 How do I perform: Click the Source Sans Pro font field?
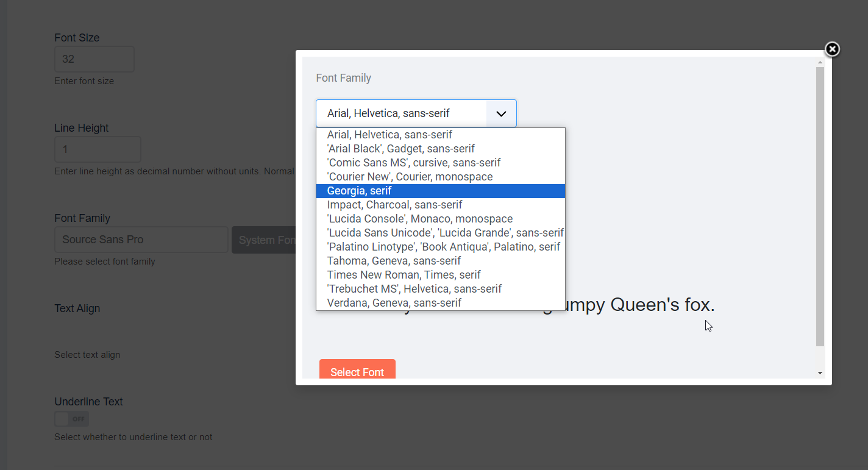tap(141, 240)
